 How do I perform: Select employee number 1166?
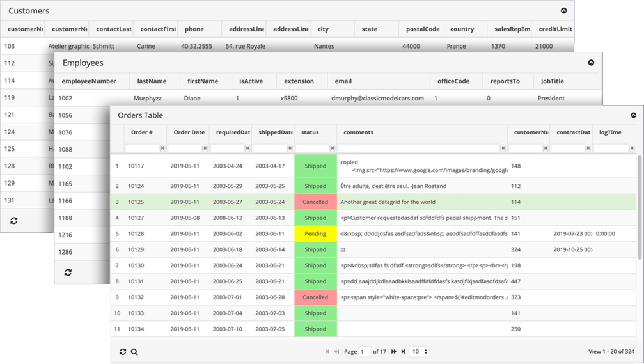pyautogui.click(x=65, y=201)
